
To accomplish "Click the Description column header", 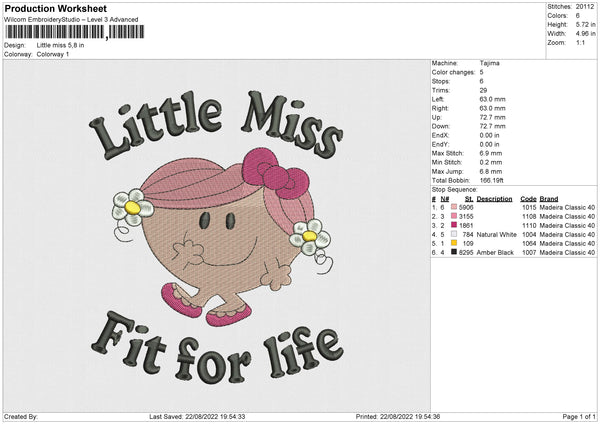I will tap(494, 199).
